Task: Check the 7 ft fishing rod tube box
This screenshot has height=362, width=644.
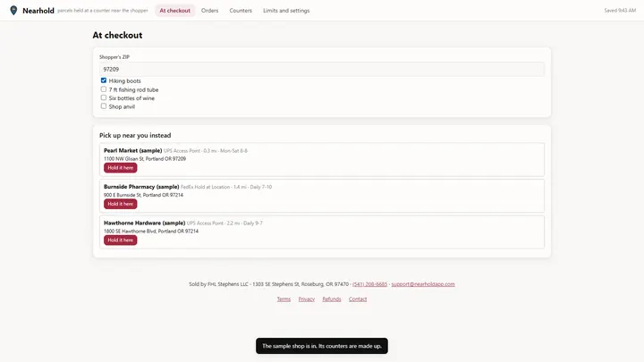Action: click(x=104, y=89)
